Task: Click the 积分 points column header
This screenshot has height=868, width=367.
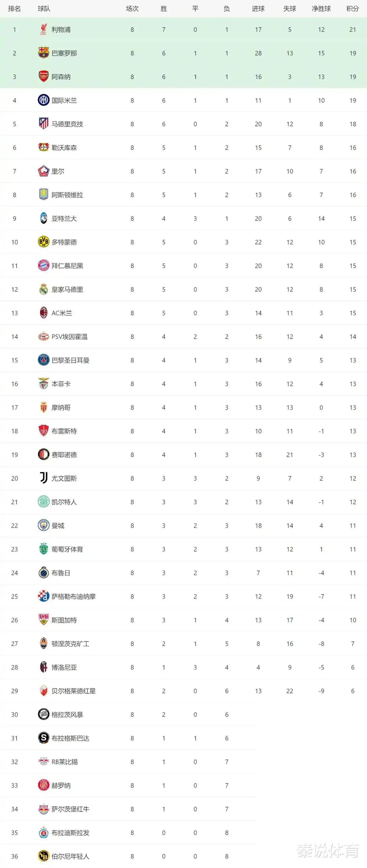Action: [x=353, y=9]
